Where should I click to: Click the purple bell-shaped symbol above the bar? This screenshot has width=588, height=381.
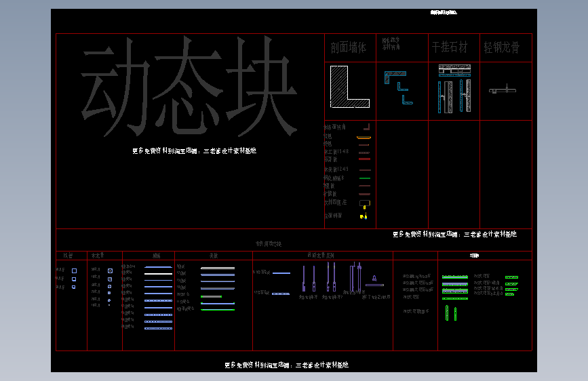374,278
